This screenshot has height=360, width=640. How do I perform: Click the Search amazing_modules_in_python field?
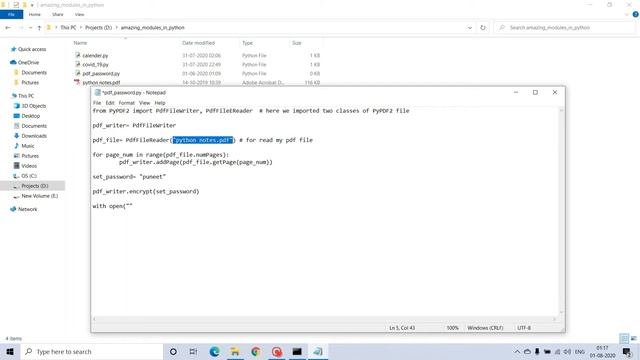coord(564,28)
